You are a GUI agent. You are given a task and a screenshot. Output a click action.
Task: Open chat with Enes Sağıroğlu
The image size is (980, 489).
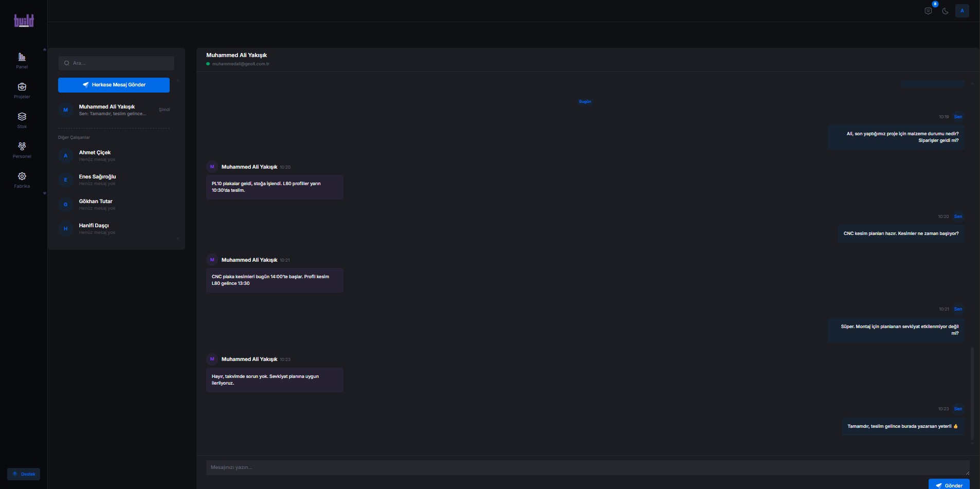click(114, 179)
